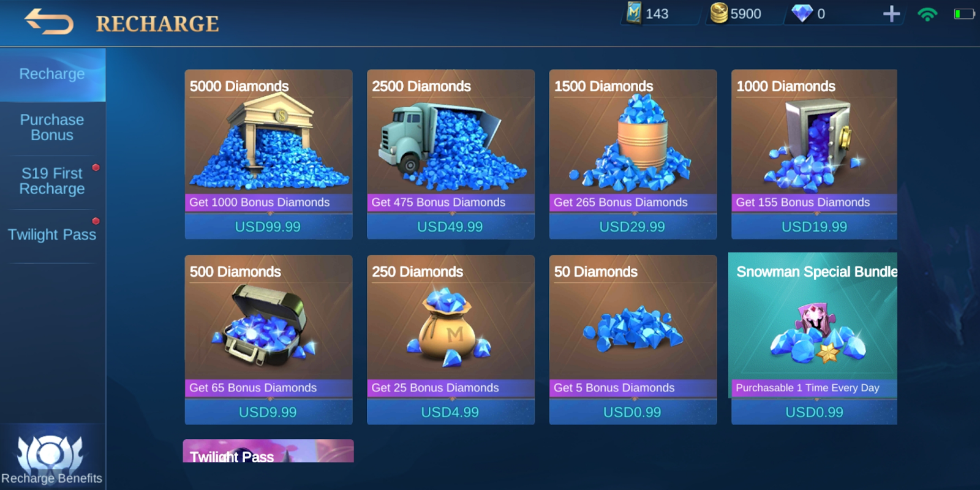Switch to S19 First Recharge tab

(x=53, y=181)
